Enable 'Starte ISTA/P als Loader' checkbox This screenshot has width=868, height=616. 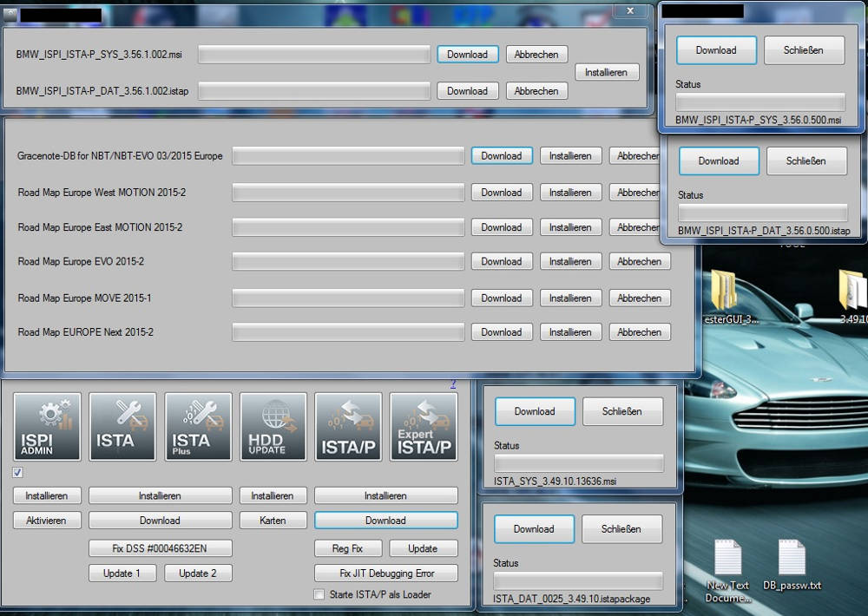point(320,594)
